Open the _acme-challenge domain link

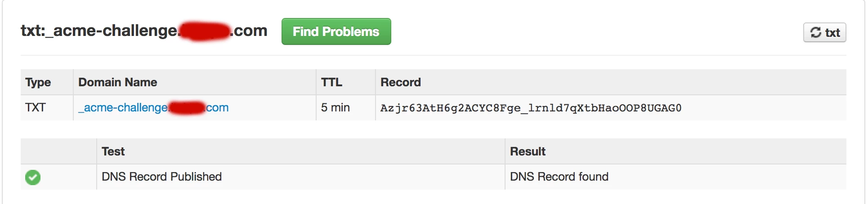(153, 108)
